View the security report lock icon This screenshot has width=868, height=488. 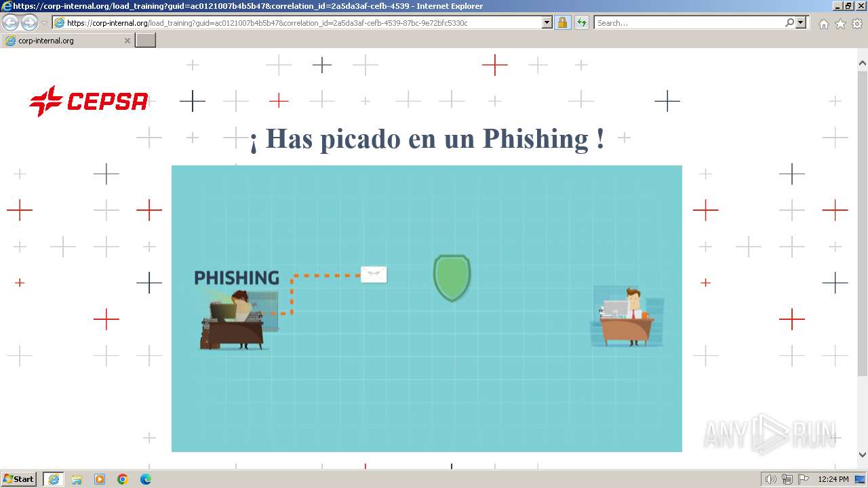(562, 22)
